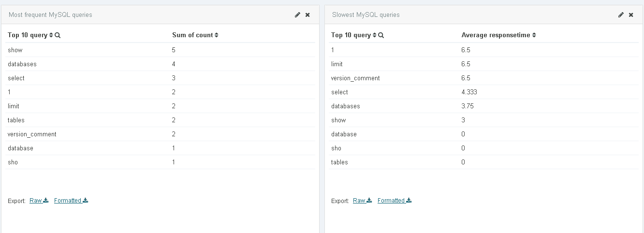Click the 'show' row in frequent queries
Screen dimensions: 644x233
coord(15,50)
